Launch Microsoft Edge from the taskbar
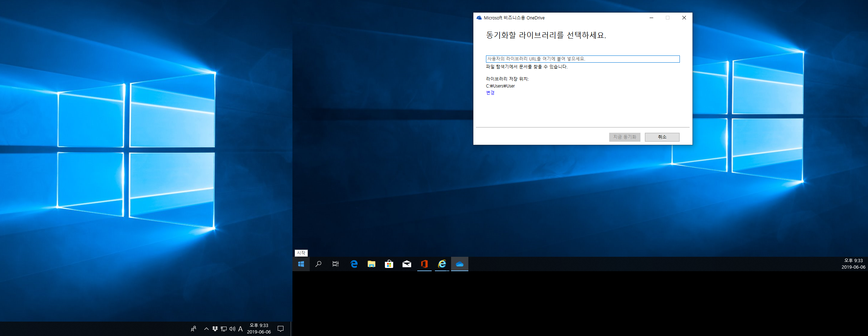The width and height of the screenshot is (868, 336). (x=354, y=264)
